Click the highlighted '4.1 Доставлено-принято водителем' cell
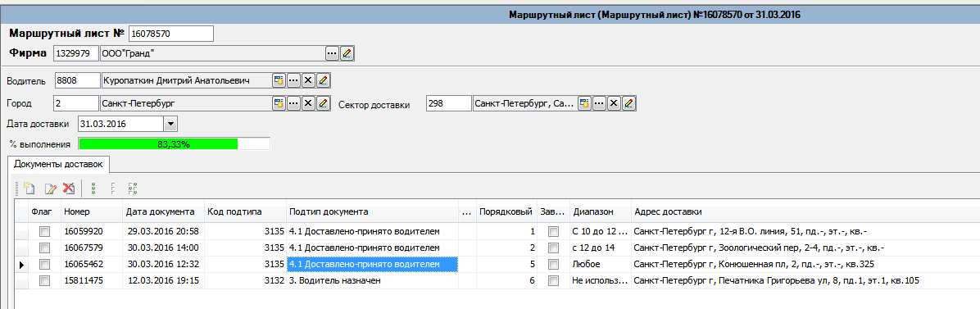 [x=373, y=265]
